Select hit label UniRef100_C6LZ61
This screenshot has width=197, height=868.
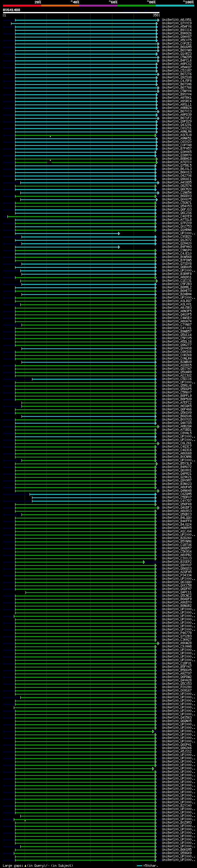[176, 443]
